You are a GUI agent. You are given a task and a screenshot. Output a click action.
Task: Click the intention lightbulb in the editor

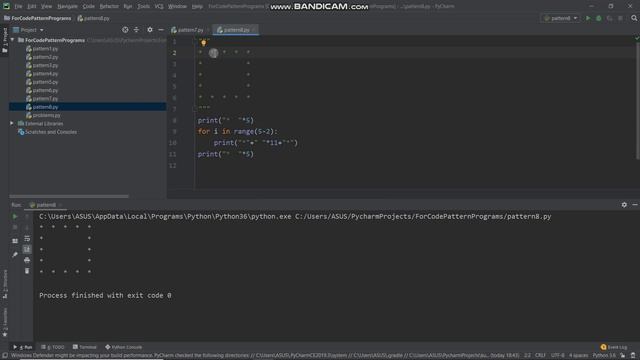203,42
